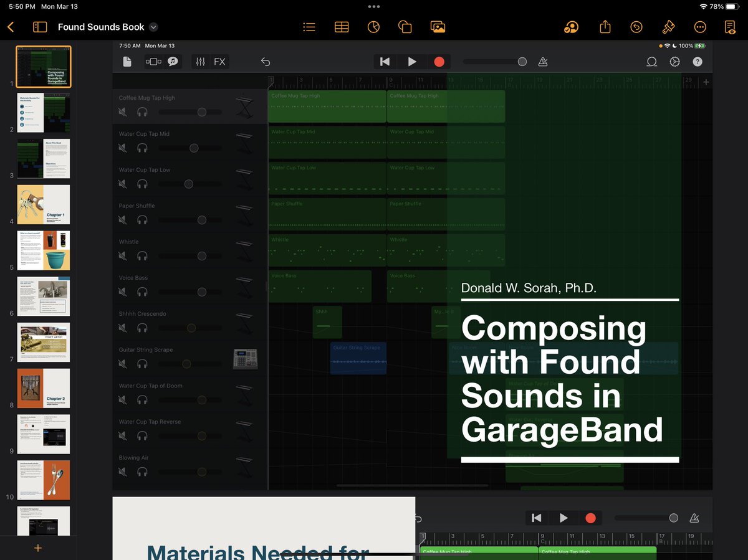This screenshot has height=560, width=748.
Task: Open the multitasking dots at top center
Action: [374, 6]
